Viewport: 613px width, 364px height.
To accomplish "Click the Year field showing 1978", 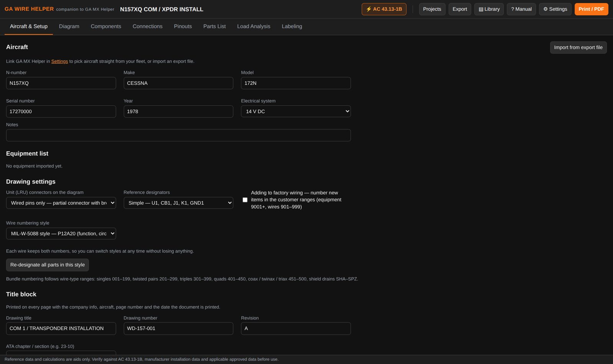I will click(x=178, y=111).
